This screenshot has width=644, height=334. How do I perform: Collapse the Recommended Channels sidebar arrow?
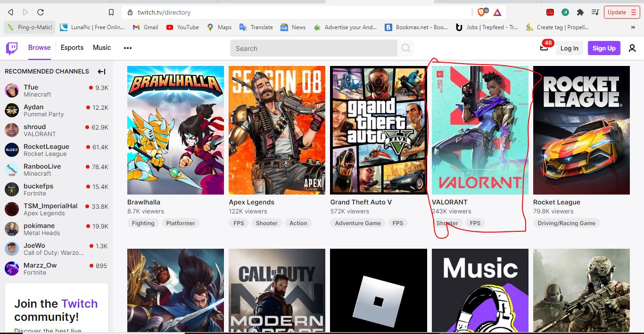[101, 72]
